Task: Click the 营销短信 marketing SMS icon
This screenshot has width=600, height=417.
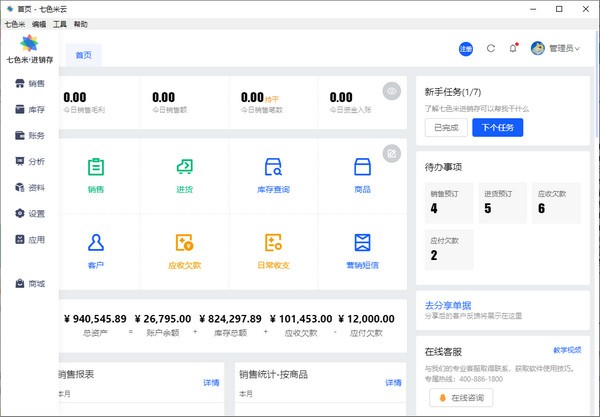Action: coord(362,243)
